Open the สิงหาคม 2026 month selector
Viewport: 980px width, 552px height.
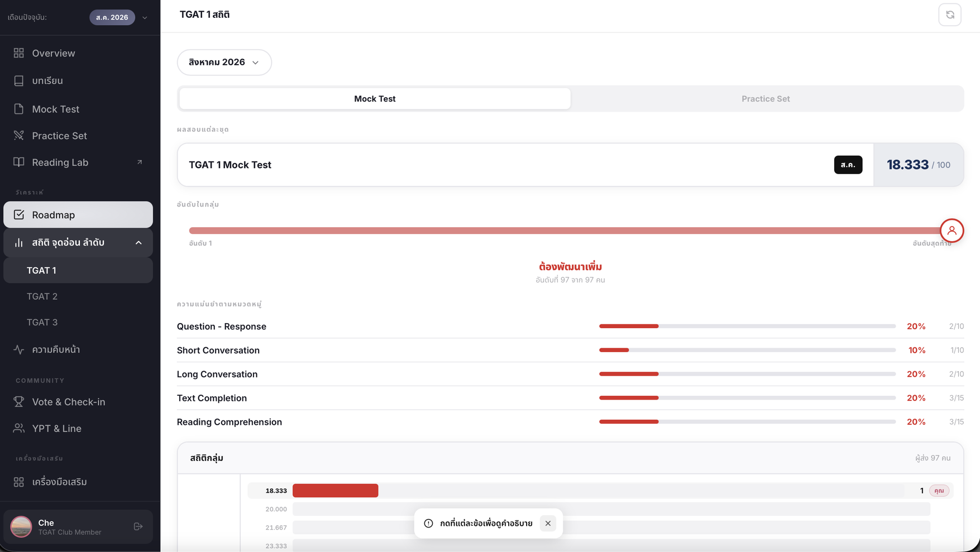coord(224,62)
